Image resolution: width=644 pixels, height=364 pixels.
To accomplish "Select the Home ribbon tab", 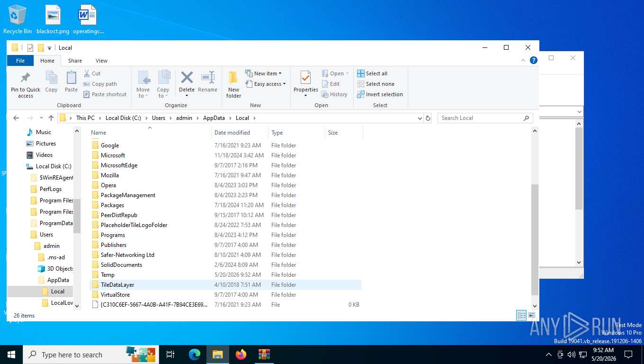I will (47, 61).
